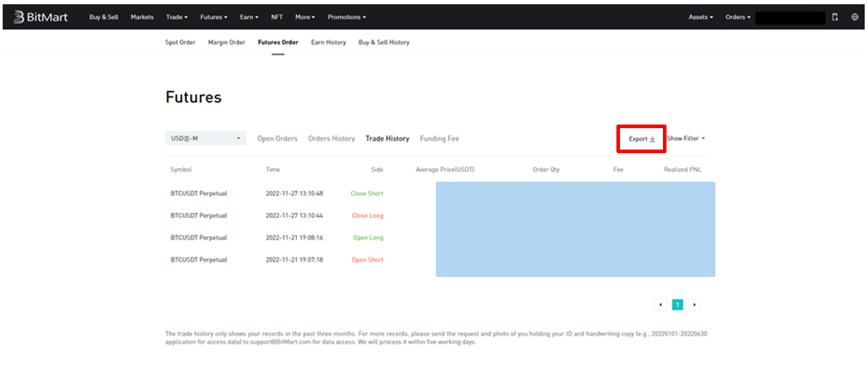
Task: Select the Futures Order tab
Action: point(278,42)
